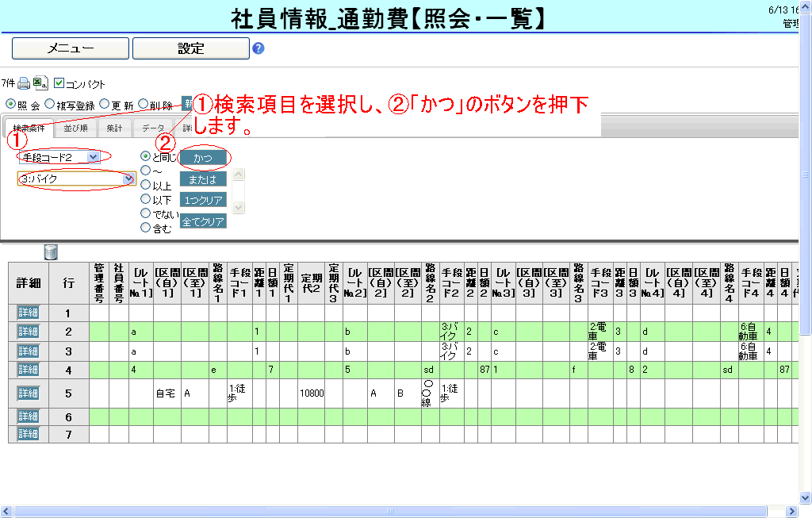Open the 集計 tab
Screen dimensions: 812x518
[113, 128]
